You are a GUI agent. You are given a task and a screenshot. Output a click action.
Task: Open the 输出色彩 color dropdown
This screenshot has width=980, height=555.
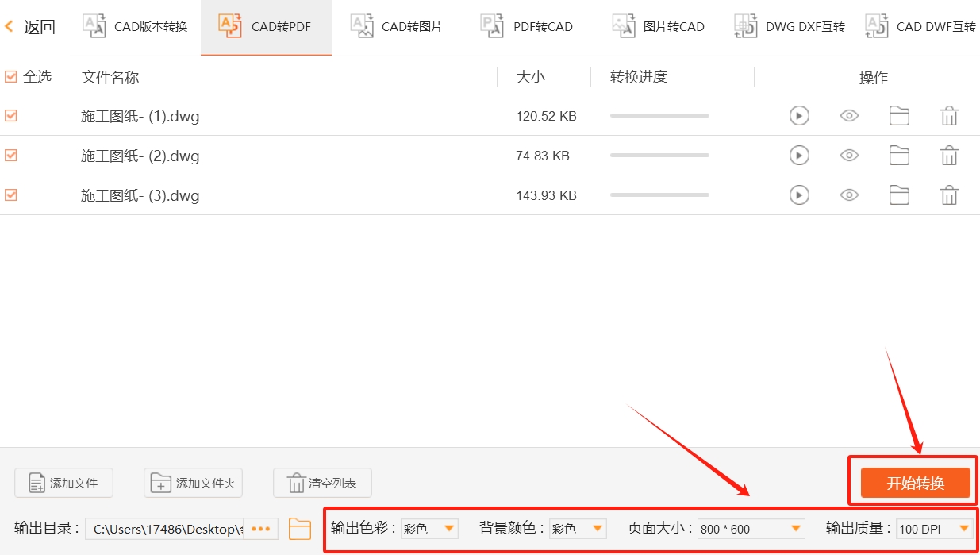click(x=449, y=528)
